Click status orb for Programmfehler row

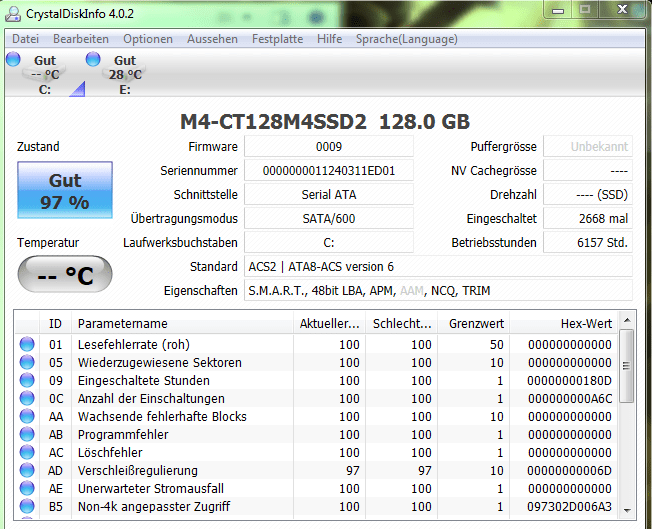pyautogui.click(x=27, y=434)
